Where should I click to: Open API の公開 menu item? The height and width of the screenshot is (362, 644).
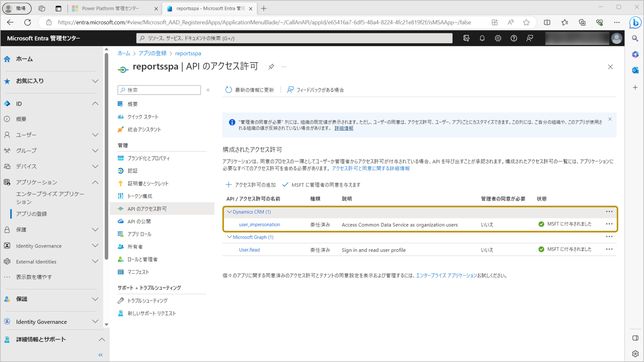click(139, 221)
